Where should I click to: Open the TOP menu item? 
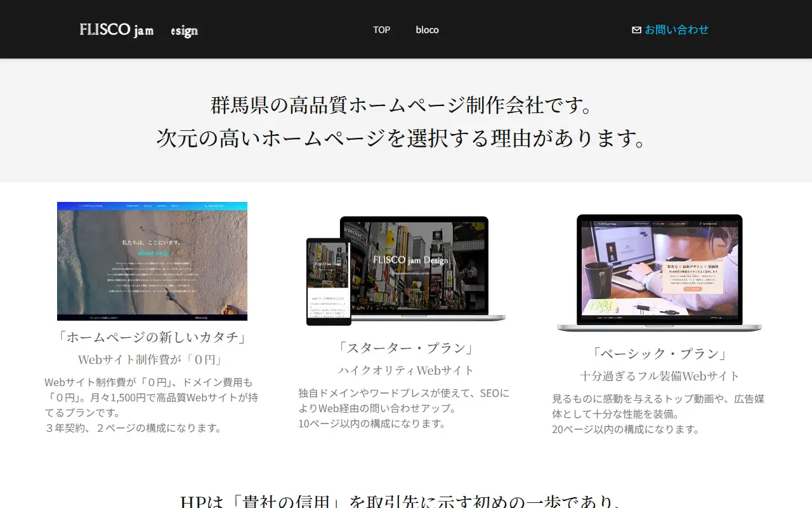coord(381,30)
